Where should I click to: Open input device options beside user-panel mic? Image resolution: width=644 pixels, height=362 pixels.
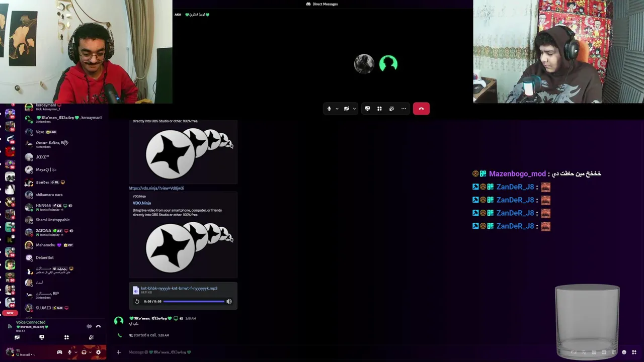tap(76, 352)
